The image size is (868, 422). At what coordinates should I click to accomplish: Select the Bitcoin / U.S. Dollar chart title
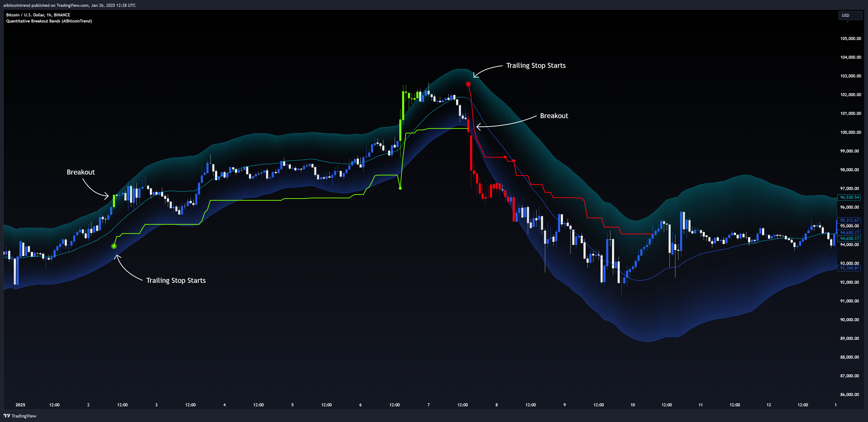pos(38,15)
